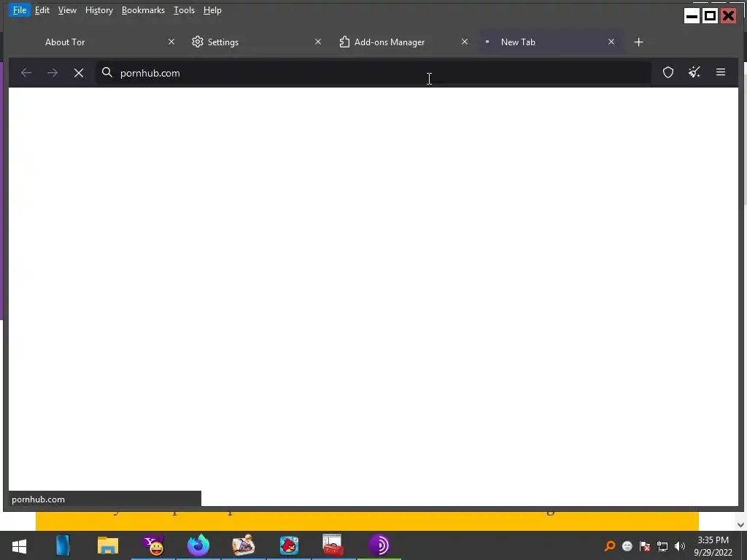The image size is (747, 560).
Task: Open the History menu
Action: tap(98, 10)
